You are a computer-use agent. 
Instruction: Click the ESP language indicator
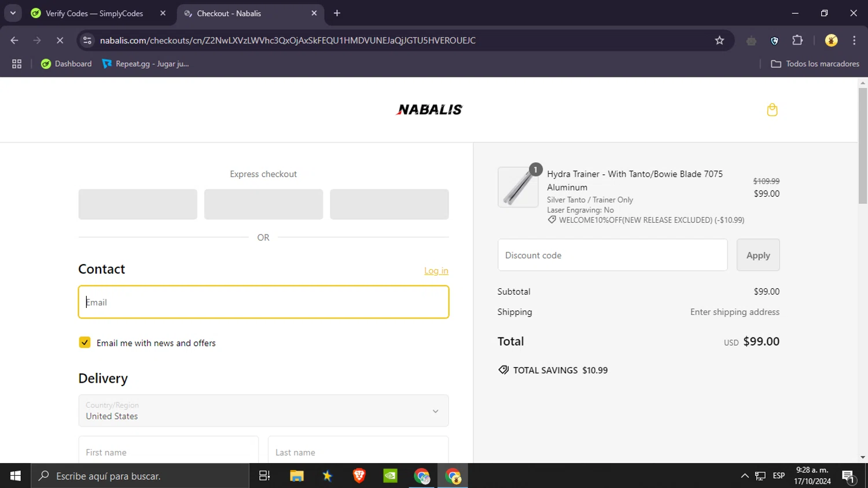[x=779, y=476]
